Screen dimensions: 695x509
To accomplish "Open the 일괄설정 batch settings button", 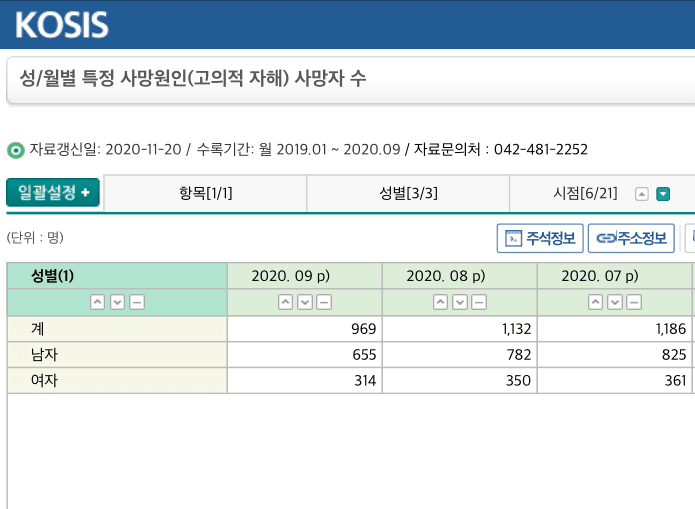I will pos(53,193).
